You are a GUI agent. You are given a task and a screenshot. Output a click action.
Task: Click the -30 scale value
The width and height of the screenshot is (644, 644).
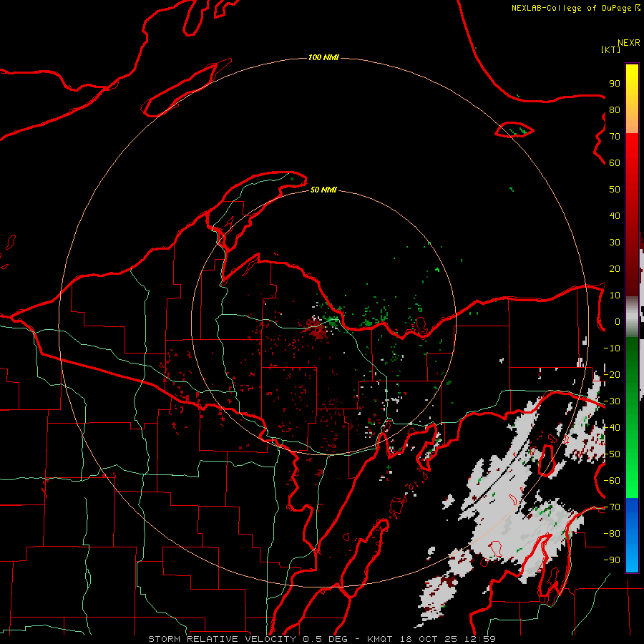point(612,401)
